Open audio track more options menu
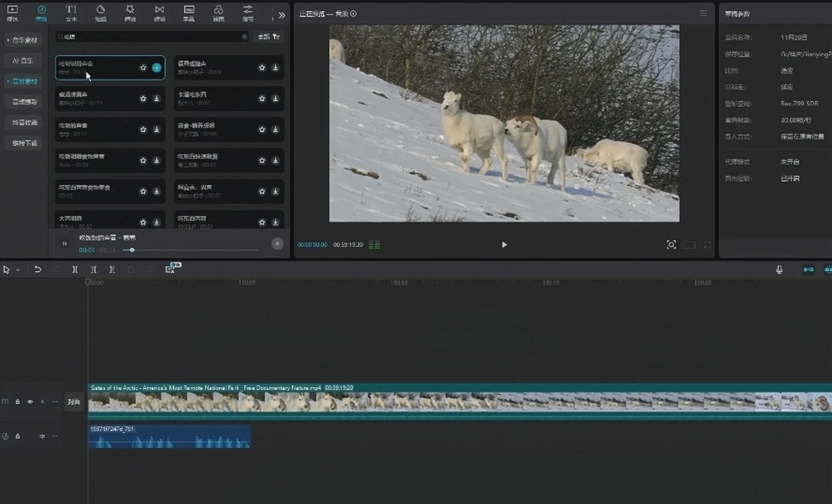The image size is (832, 504). (55, 437)
